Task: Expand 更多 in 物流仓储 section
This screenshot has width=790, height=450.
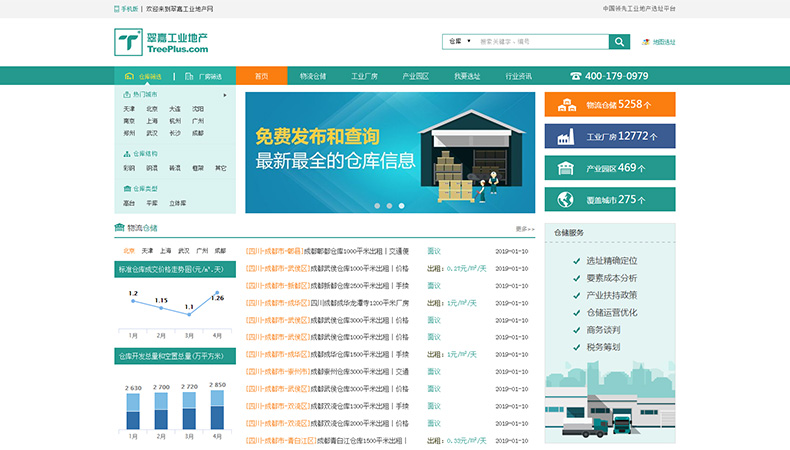Action: [521, 229]
